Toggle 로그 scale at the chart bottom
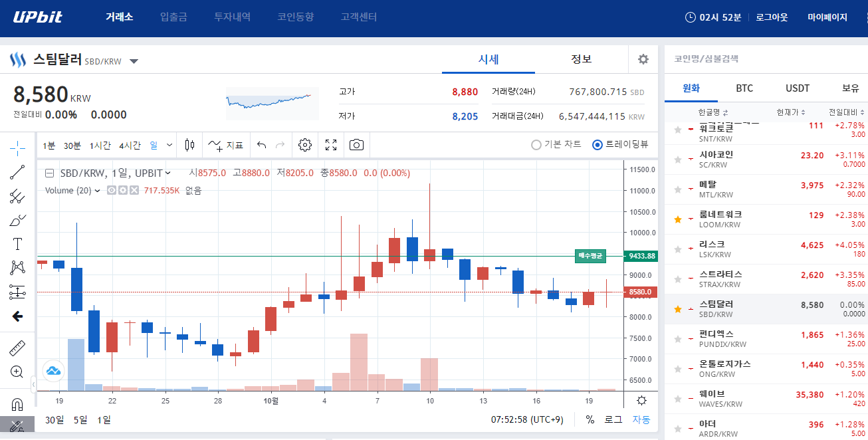 click(x=613, y=419)
